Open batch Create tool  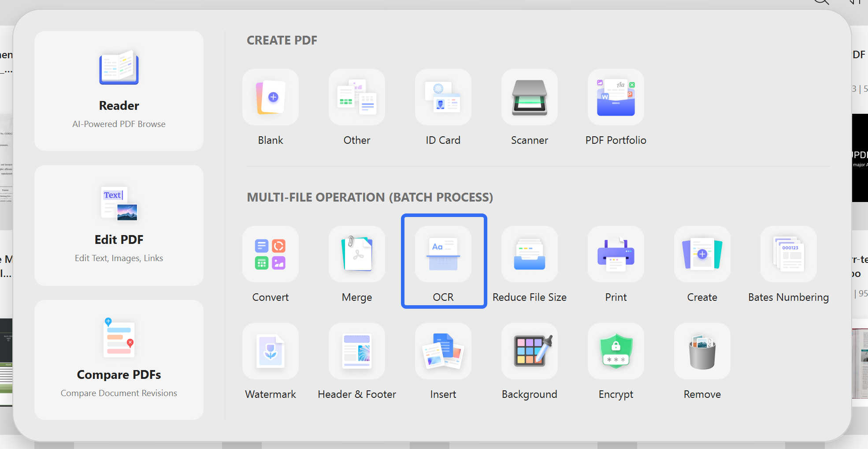(702, 254)
